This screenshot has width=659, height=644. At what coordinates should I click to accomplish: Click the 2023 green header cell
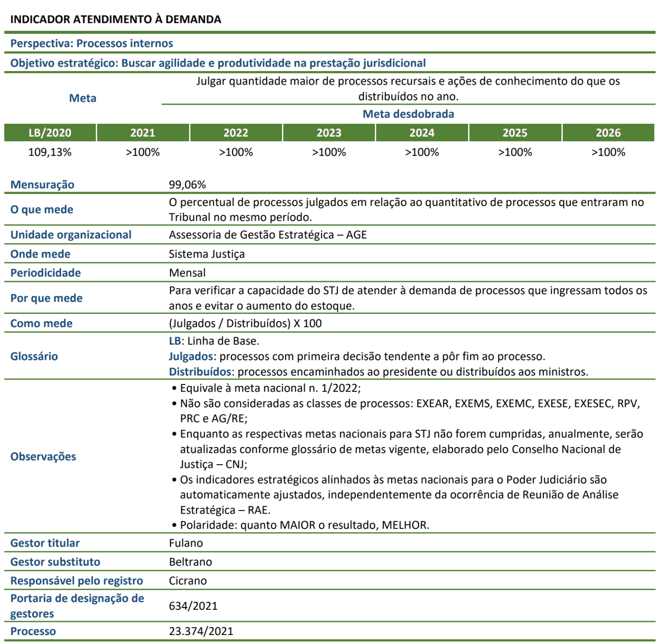[329, 133]
